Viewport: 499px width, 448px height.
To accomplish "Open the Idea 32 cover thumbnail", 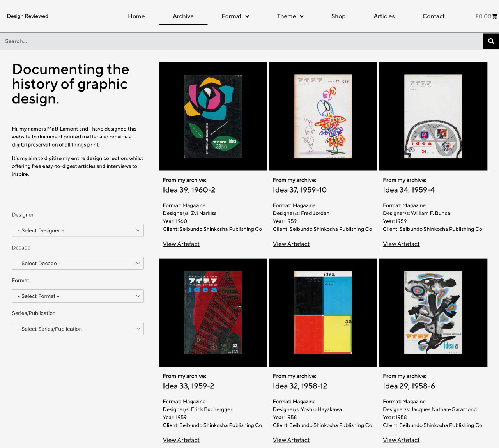I will (323, 312).
